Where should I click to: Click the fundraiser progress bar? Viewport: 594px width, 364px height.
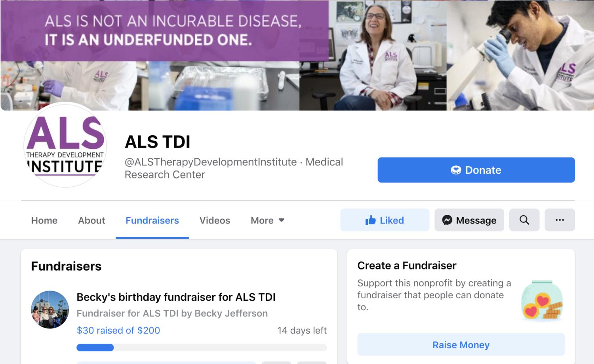coord(202,348)
